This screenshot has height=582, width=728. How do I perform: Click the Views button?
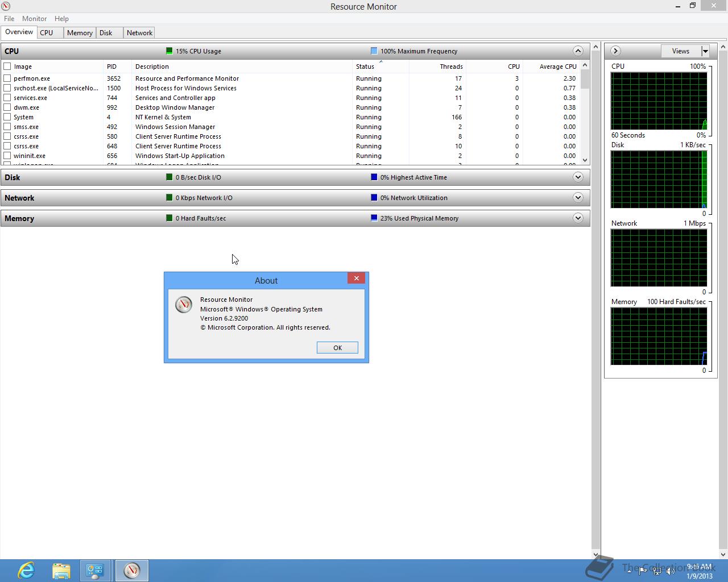coord(681,51)
